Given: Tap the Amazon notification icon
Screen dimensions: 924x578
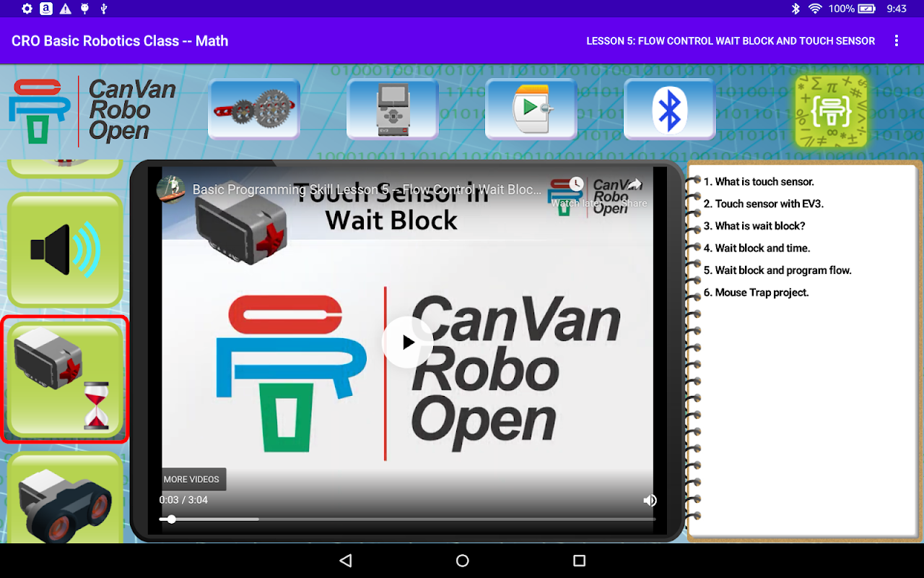Looking at the screenshot, I should 46,9.
